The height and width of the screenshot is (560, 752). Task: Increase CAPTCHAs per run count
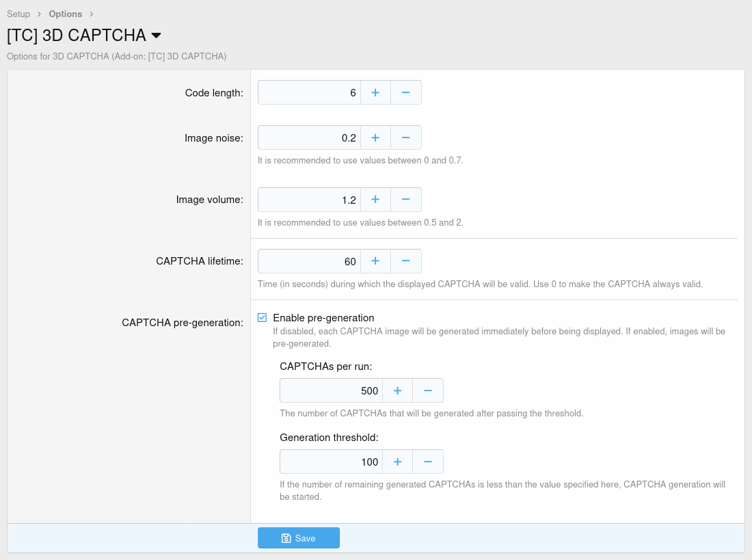[397, 390]
